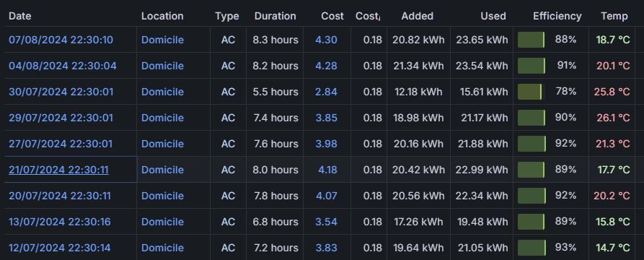Select the 22.99 kWh used cell

click(482, 170)
